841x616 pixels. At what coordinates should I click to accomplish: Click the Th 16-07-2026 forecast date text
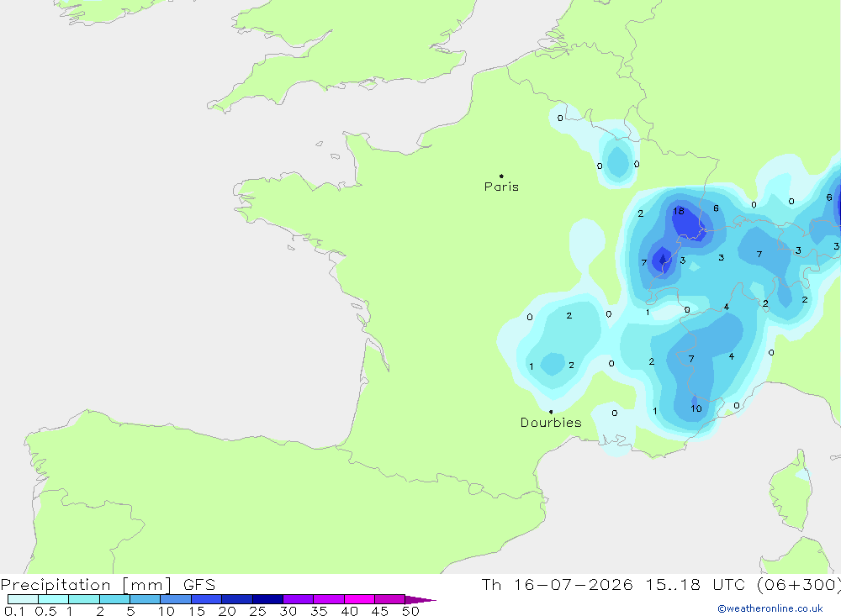tap(557, 585)
